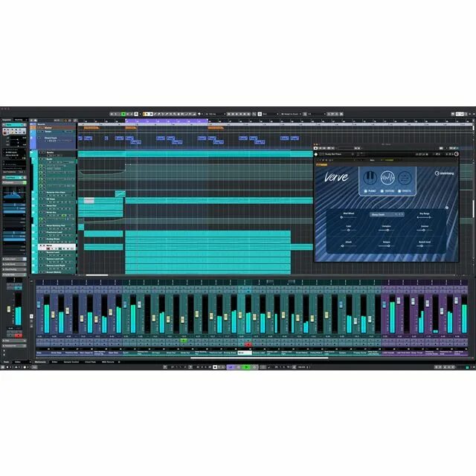
Task: Click the white-highlighted button next to monitor
Action: tap(136, 114)
